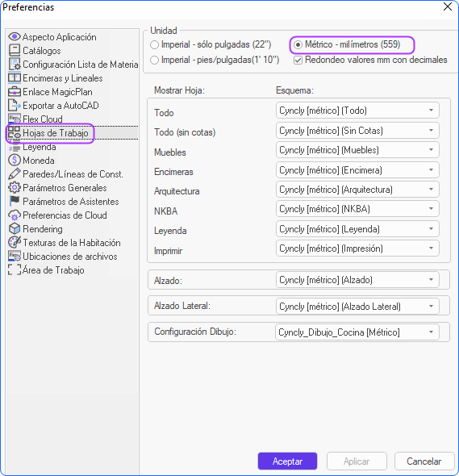Open Aspecto Aplicación preferences
459x476 pixels.
pyautogui.click(x=60, y=37)
